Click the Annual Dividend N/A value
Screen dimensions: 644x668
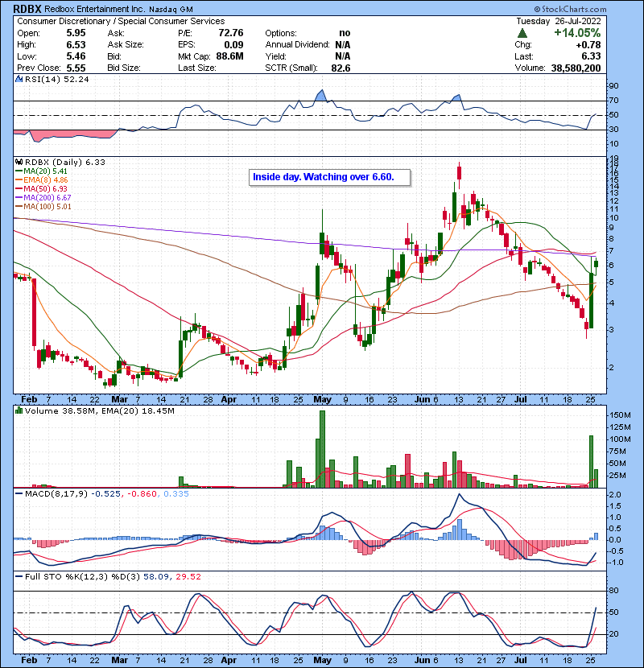[343, 45]
